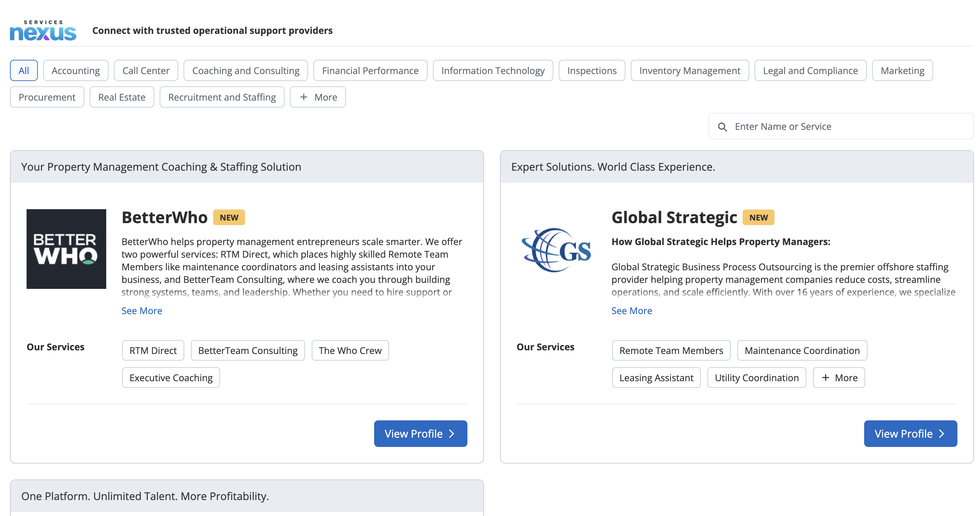This screenshot has width=980, height=516.
Task: Click the search magnifier icon
Action: click(x=722, y=127)
